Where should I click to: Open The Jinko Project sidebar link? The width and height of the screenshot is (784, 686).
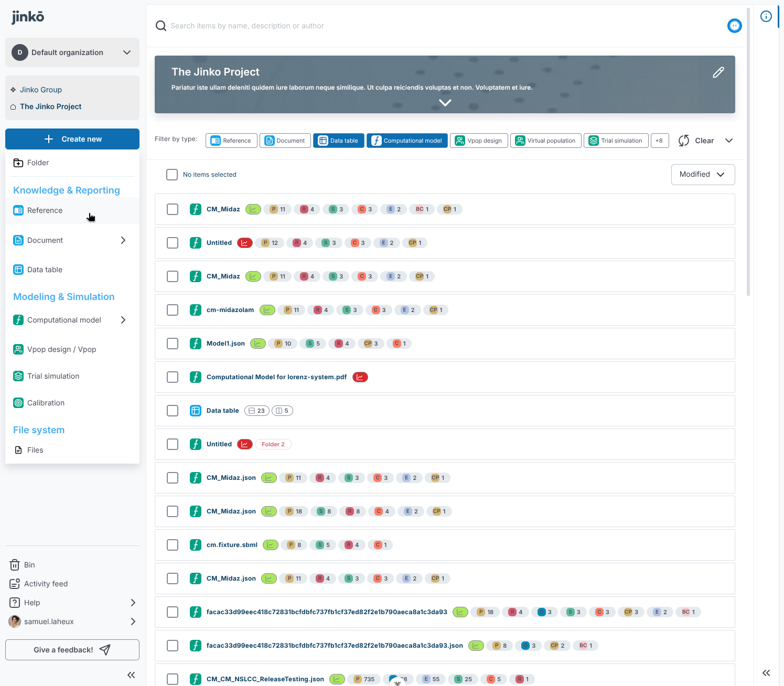[50, 106]
